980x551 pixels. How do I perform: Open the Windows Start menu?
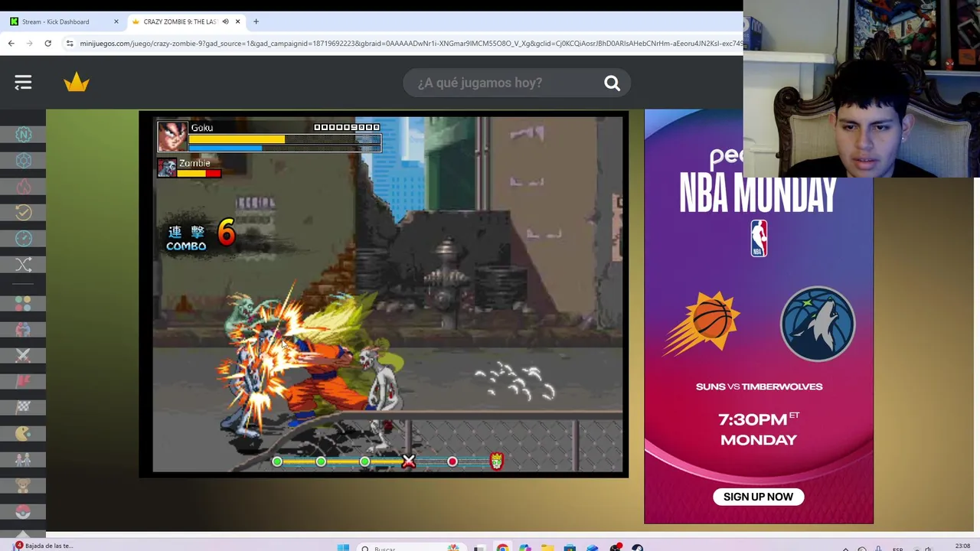tap(343, 547)
